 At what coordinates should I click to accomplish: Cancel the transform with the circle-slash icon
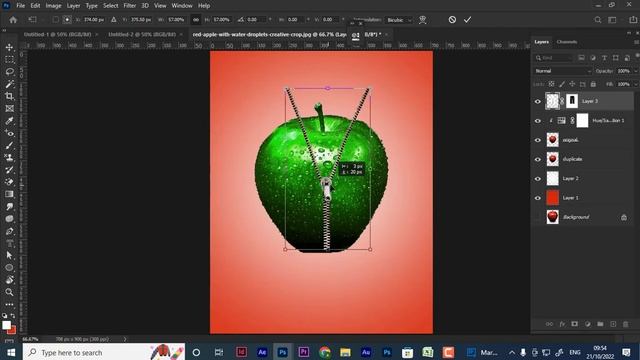pos(452,20)
